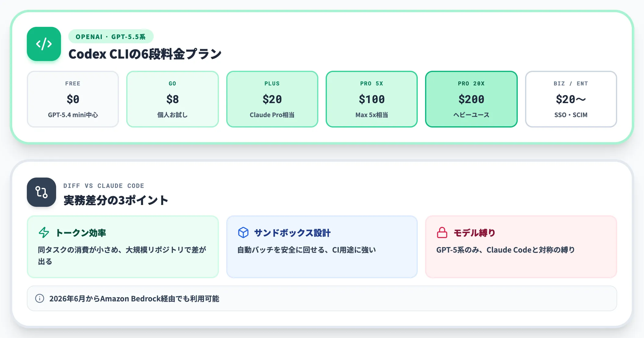The width and height of the screenshot is (644, 338).
Task: Click the green code brackets icon
Action: 44,44
